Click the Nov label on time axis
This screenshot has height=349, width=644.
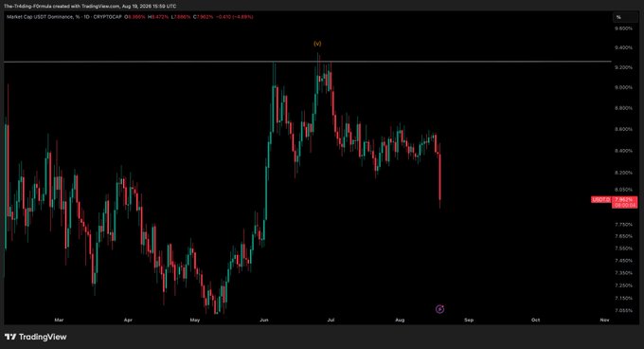(604, 320)
